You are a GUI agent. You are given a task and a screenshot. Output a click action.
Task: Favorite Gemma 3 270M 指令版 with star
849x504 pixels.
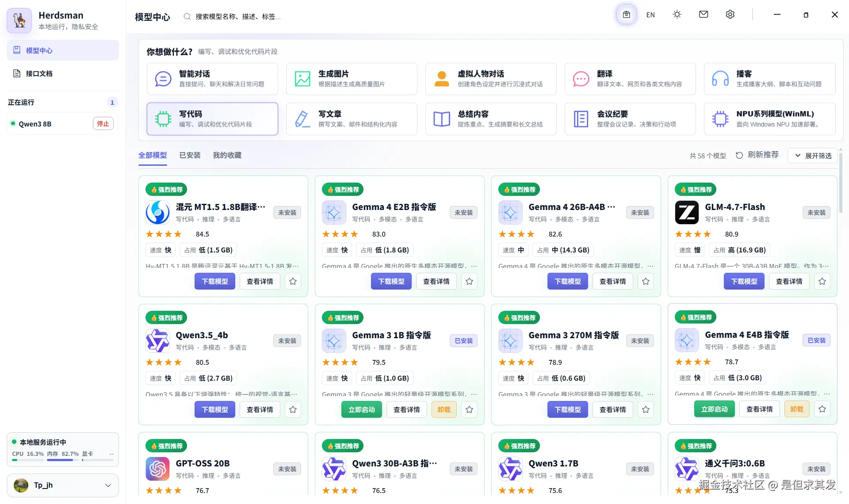(646, 409)
